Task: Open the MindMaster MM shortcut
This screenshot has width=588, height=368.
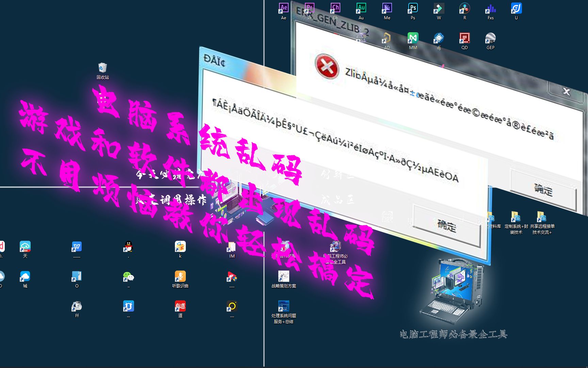Action: coord(412,38)
